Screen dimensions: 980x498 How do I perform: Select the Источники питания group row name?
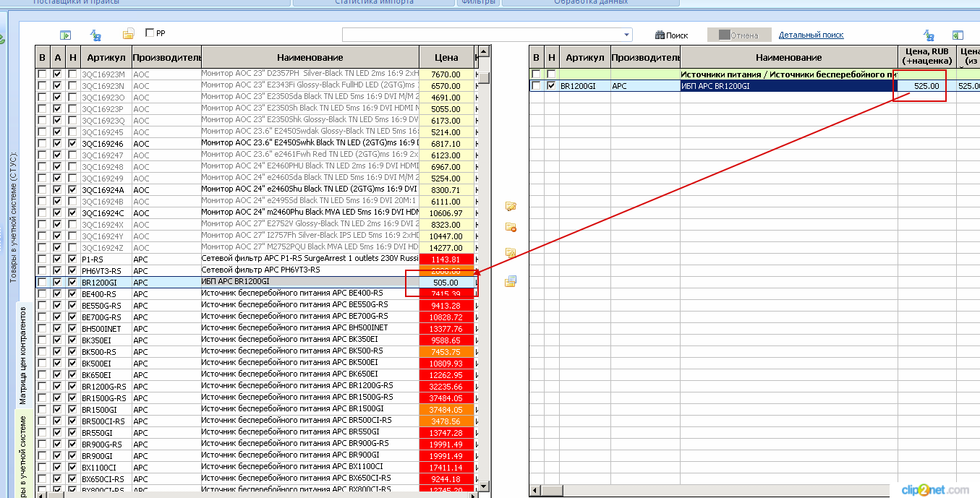coord(789,74)
